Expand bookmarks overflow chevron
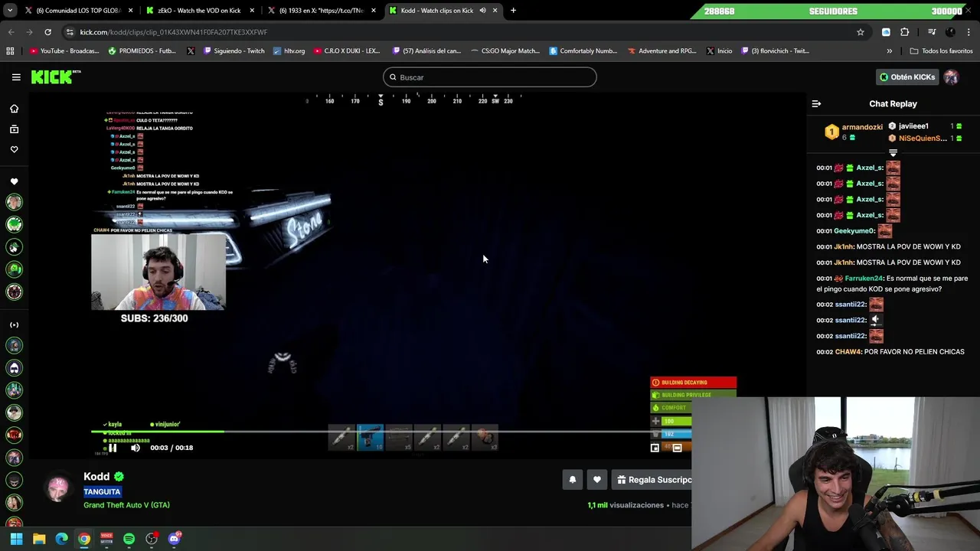This screenshot has width=980, height=551. [x=889, y=51]
